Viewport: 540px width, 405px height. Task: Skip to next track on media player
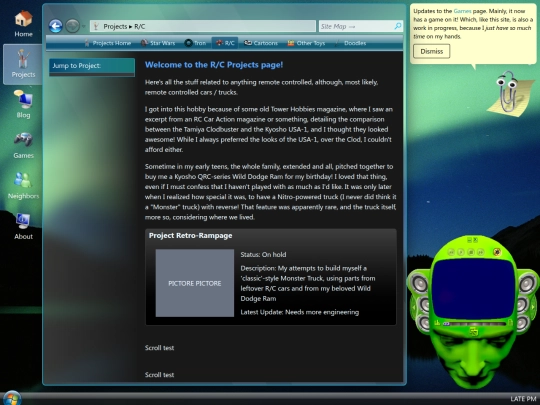tap(481, 252)
